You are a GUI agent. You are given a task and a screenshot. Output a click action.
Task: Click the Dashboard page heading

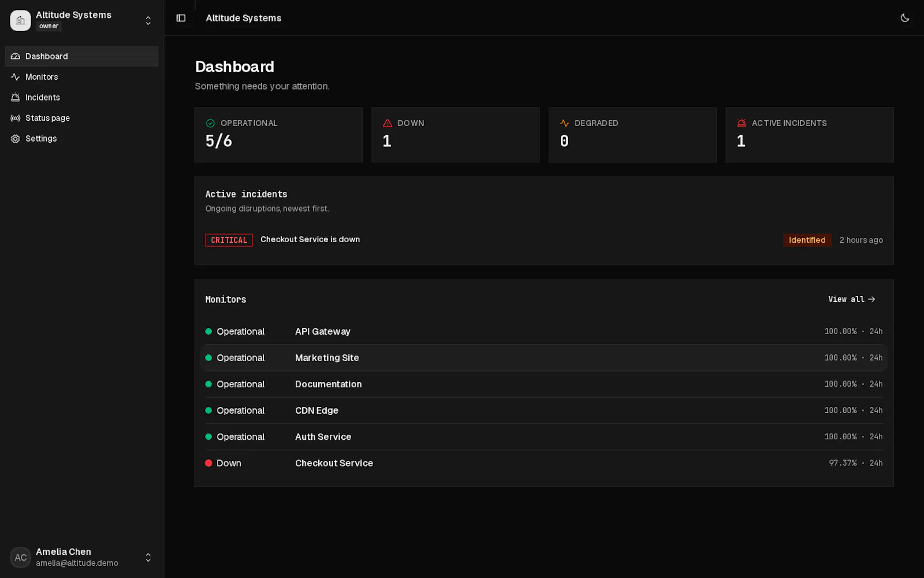click(234, 66)
